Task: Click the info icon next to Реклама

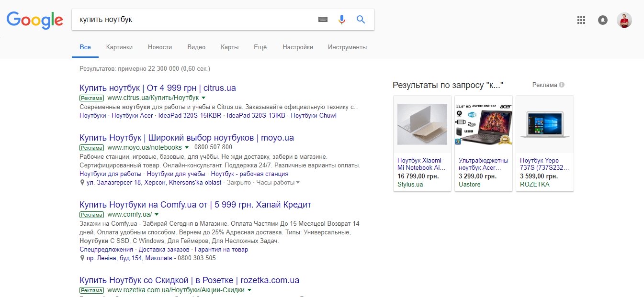Action: click(562, 85)
